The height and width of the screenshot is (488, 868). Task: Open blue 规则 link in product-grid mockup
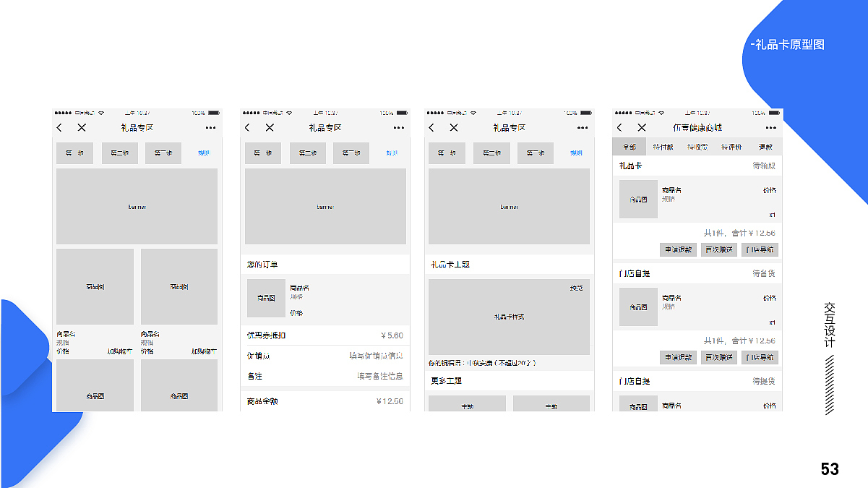[x=205, y=153]
